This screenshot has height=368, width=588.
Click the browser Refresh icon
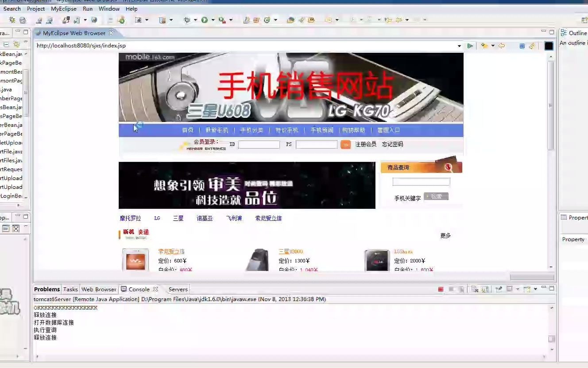(532, 46)
